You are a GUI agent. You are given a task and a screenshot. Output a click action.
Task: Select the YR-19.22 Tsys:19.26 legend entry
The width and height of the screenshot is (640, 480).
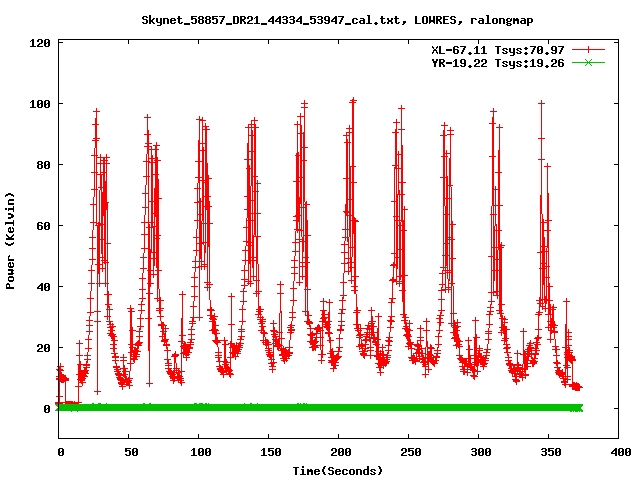498,63
